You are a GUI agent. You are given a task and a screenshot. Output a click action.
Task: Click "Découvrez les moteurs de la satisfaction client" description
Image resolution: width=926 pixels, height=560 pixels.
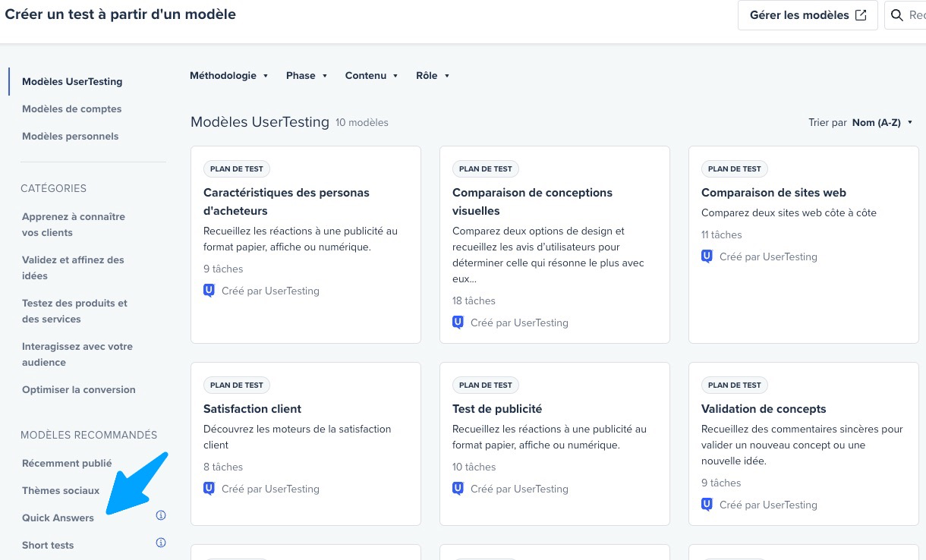[x=298, y=437]
